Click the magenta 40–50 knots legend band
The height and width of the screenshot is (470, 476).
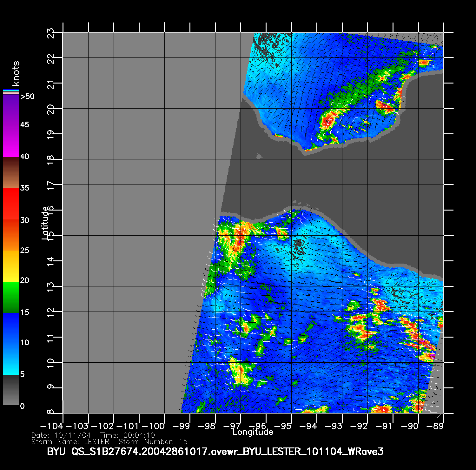click(11, 126)
